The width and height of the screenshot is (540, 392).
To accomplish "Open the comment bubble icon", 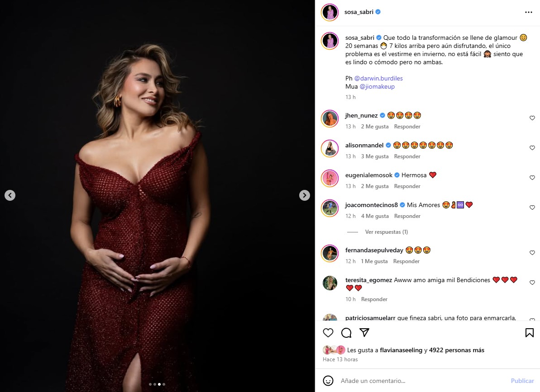I will [x=346, y=333].
